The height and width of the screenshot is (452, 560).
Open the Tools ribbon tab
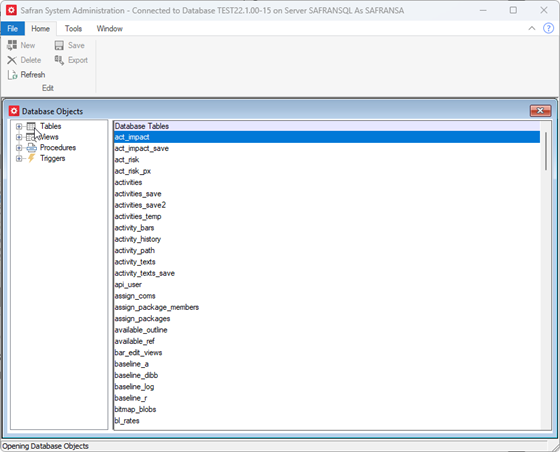point(73,29)
